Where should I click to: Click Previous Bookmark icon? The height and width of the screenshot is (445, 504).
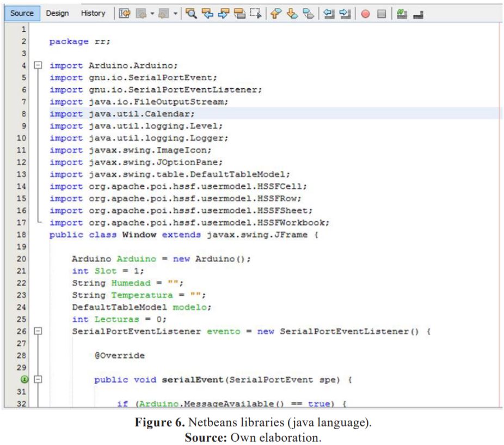[276, 14]
